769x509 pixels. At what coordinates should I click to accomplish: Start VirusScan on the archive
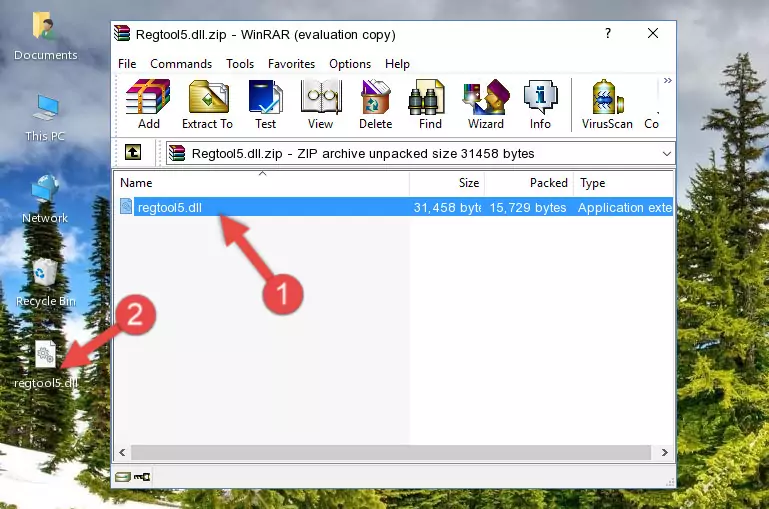click(607, 104)
